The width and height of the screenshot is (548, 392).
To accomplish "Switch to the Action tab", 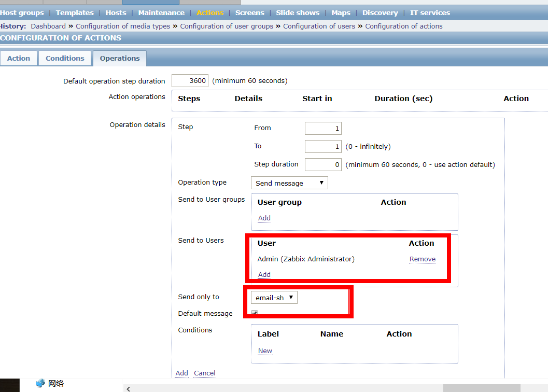I will click(19, 59).
